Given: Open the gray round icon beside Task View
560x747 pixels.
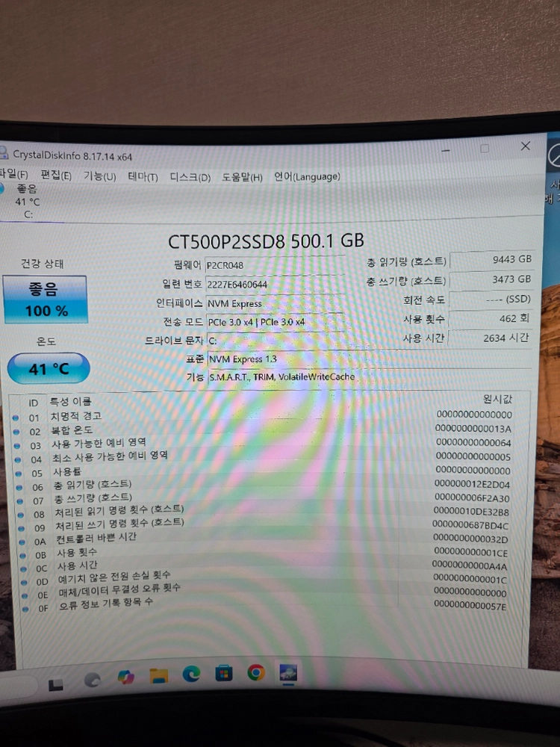Looking at the screenshot, I should (x=92, y=681).
